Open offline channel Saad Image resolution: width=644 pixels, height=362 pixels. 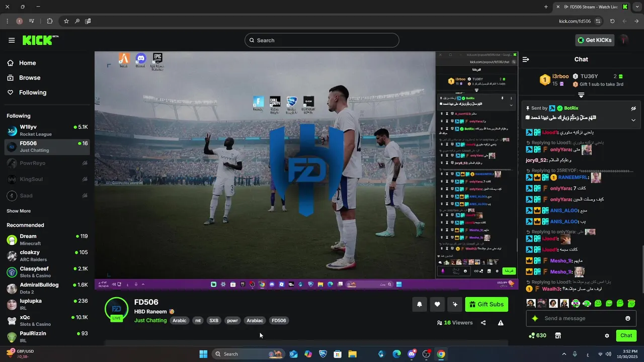click(47, 196)
